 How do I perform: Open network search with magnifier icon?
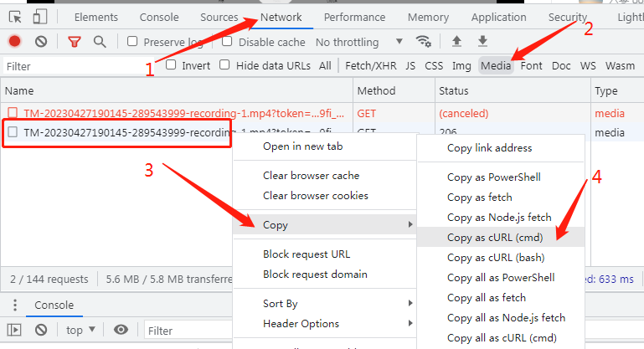[100, 42]
